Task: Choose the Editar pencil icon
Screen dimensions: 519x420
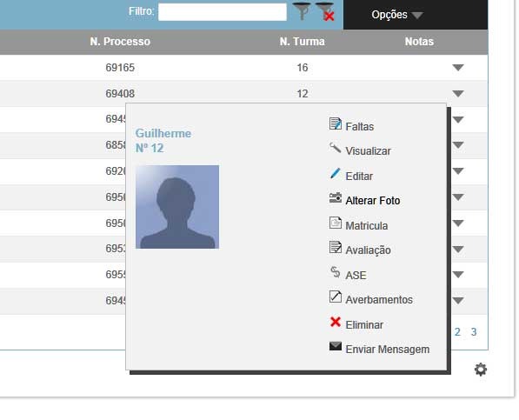Action: 335,173
